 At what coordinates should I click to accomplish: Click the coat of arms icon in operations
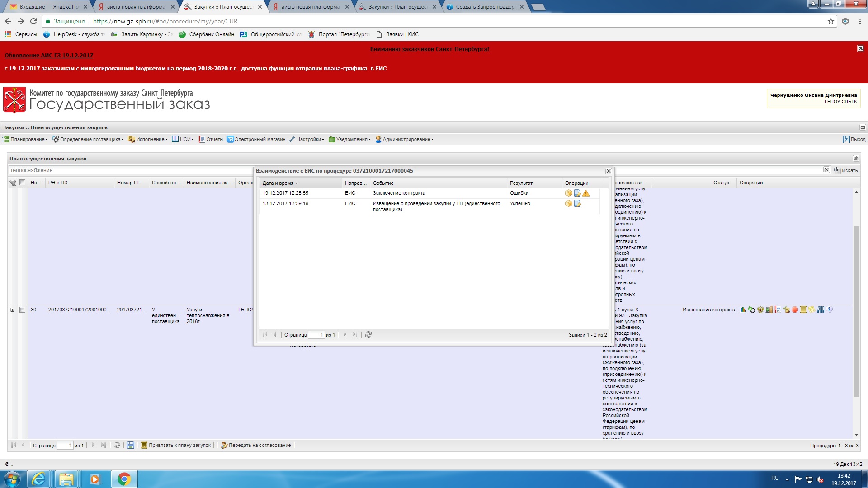(x=760, y=310)
